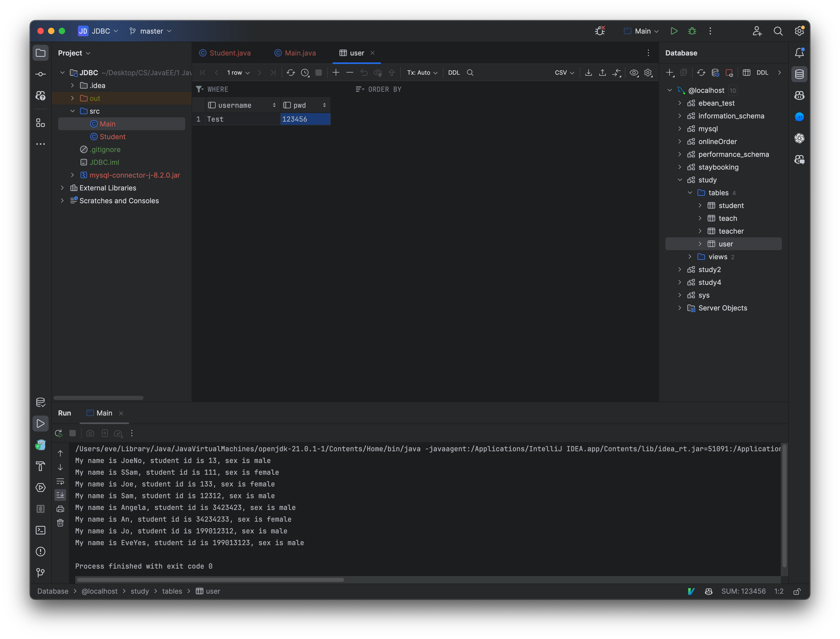Viewport: 840px width, 639px height.
Task: Open the DDL view in Database panel
Action: 763,72
